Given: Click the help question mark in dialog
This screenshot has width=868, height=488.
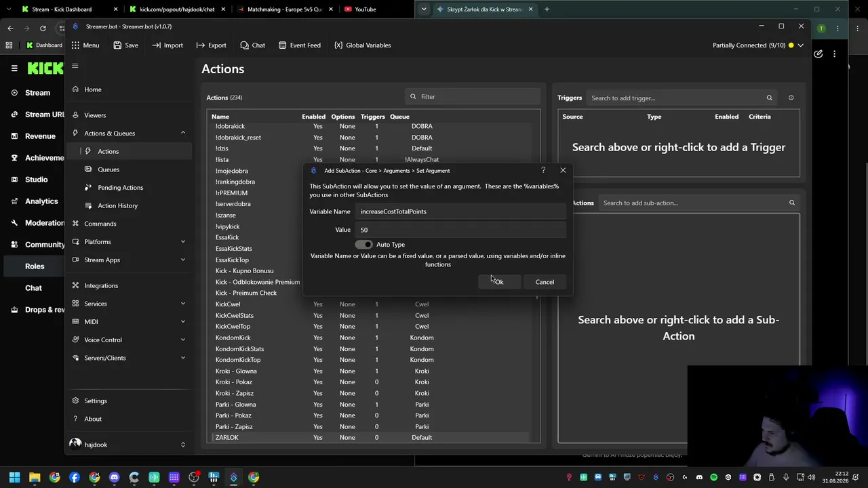Looking at the screenshot, I should pos(543,170).
